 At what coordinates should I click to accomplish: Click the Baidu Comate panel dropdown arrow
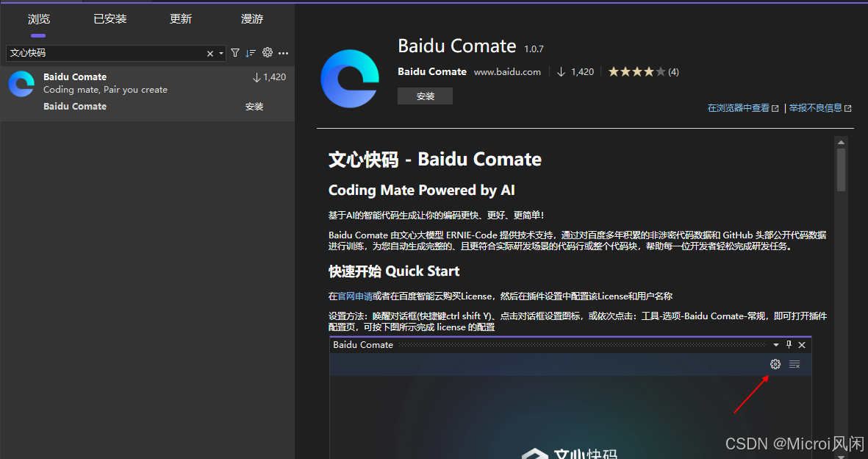pyautogui.click(x=776, y=345)
